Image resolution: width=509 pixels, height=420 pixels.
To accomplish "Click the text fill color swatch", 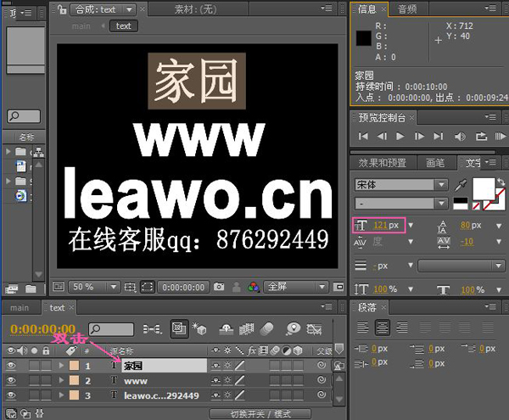I will click(484, 188).
